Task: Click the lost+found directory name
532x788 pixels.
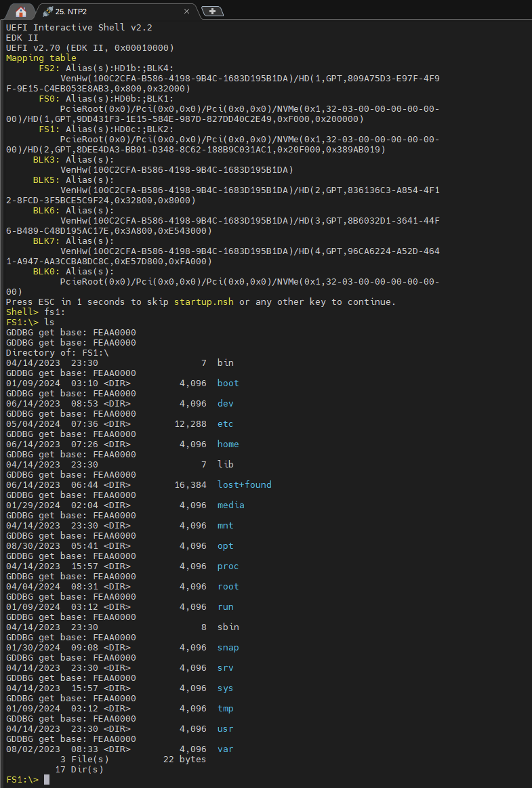Action: [245, 484]
